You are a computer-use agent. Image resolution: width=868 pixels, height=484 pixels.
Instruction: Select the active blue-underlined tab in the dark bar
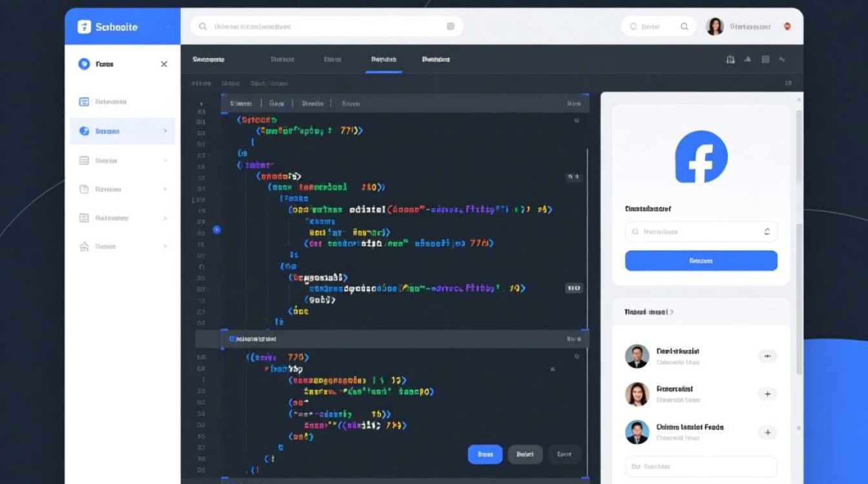coord(384,59)
